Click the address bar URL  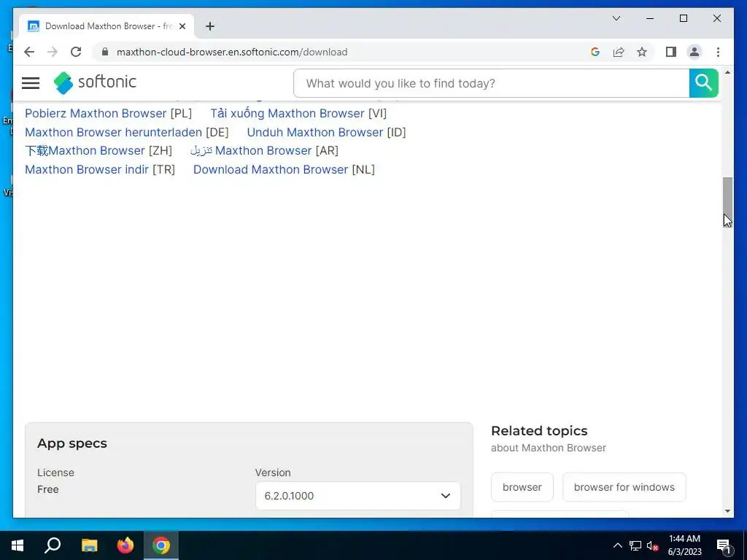231,52
